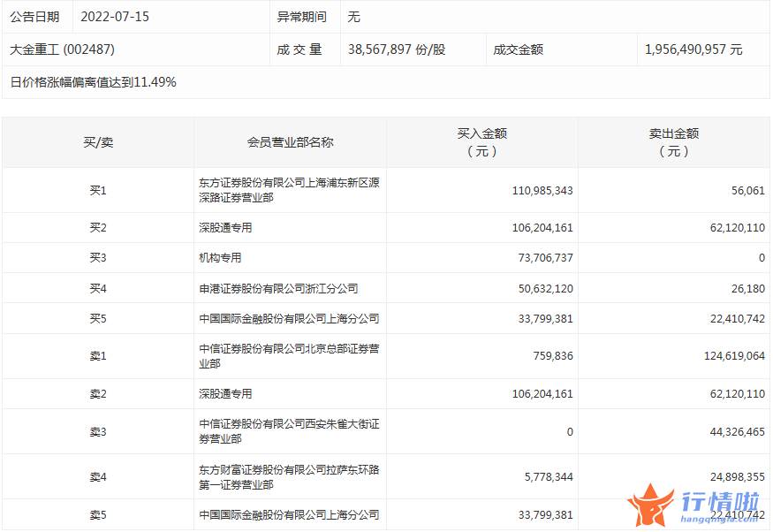Select the 卖2 row label
Screen dimensions: 773x532
coord(98,393)
